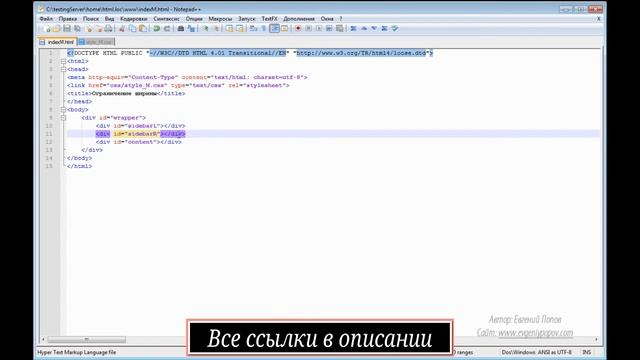This screenshot has height=360, width=640.
Task: Open the ? help menu
Action: (341, 19)
